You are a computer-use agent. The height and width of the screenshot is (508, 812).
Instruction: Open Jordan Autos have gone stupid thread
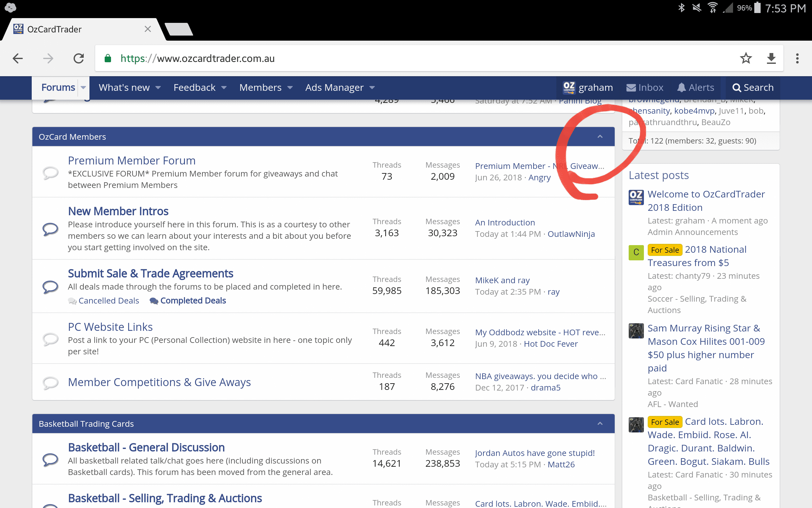pos(535,453)
